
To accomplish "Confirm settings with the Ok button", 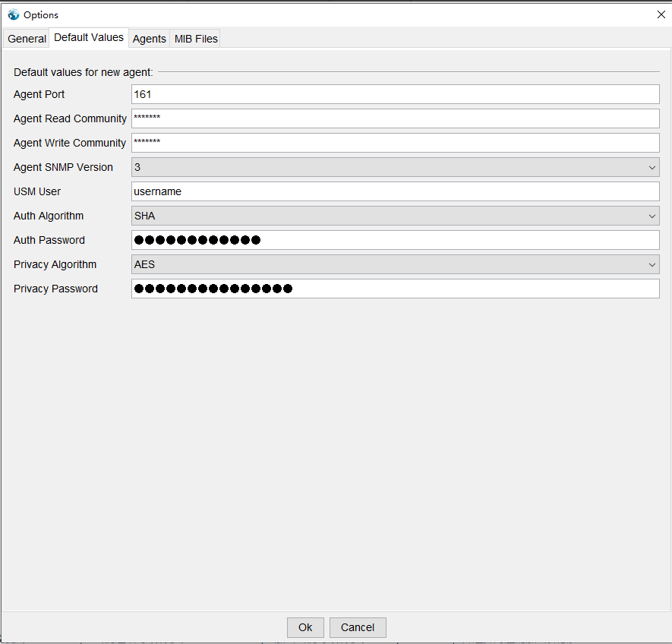I will coord(305,627).
